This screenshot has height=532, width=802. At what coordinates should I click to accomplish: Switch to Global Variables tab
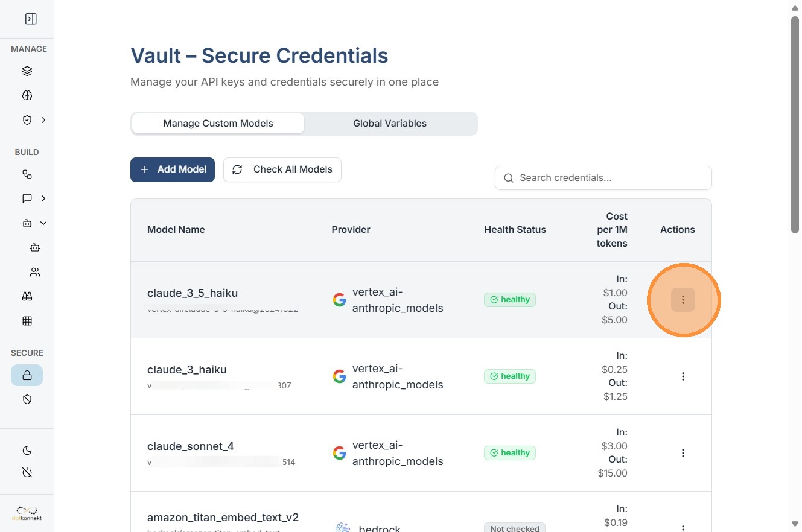coord(390,124)
